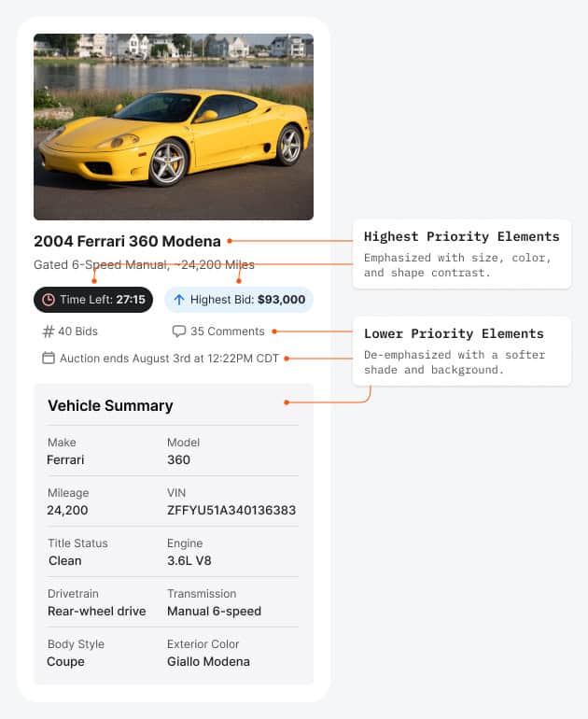
Task: Click the clock icon beside Time Left
Action: 49,300
